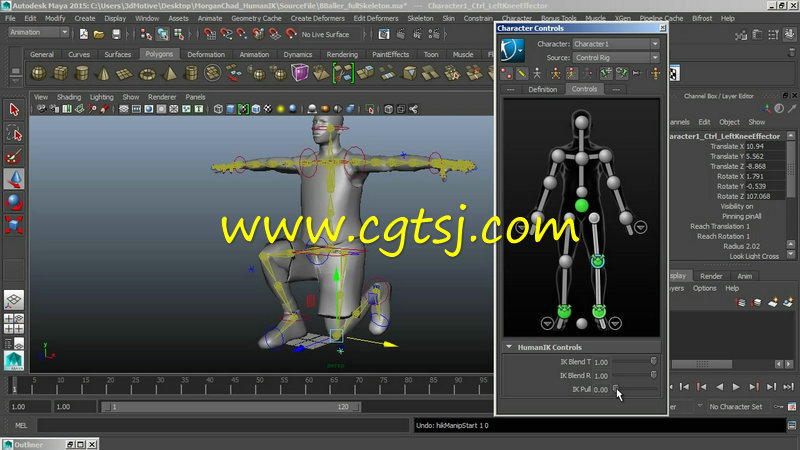The height and width of the screenshot is (450, 800).
Task: Create a polygon cube from the shelf
Action: coord(60,73)
